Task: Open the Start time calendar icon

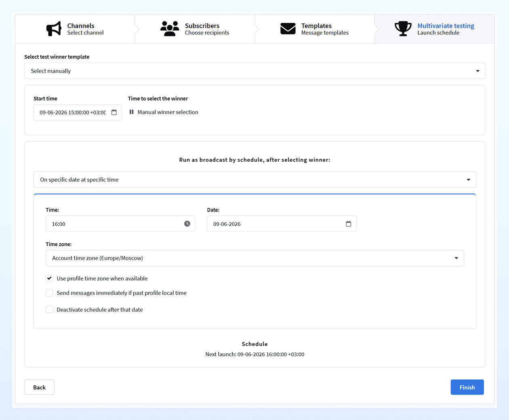Action: pyautogui.click(x=114, y=112)
